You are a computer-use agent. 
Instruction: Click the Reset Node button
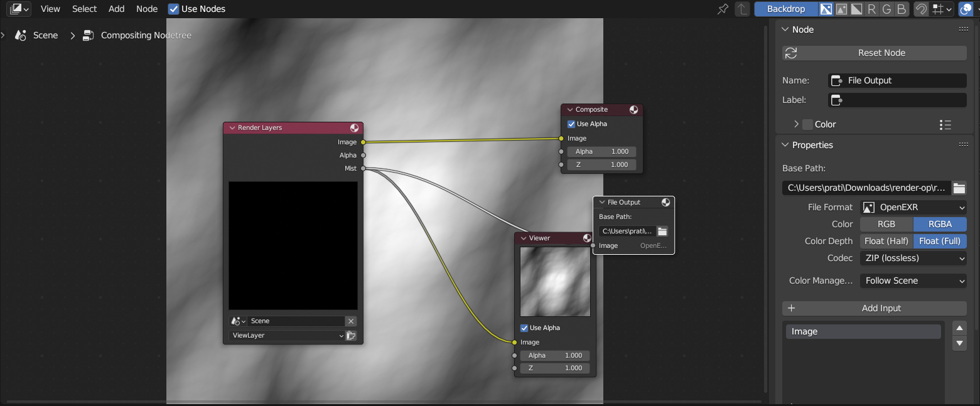875,53
